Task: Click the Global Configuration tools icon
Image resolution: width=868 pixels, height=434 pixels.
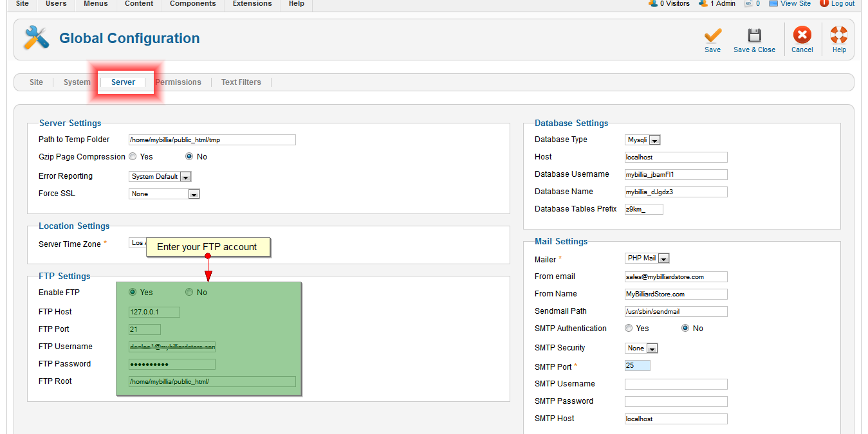Action: (x=36, y=39)
